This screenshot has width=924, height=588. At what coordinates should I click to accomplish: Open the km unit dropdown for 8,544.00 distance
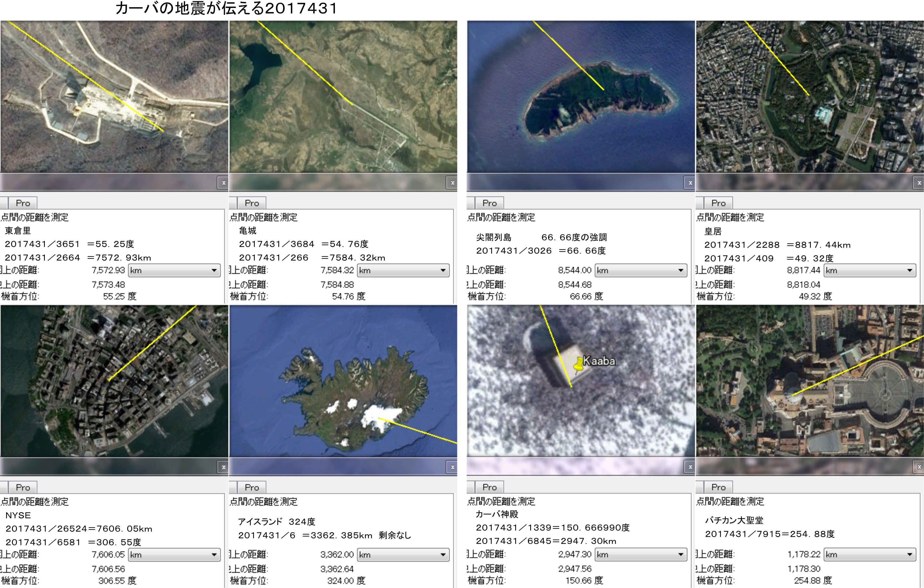641,271
